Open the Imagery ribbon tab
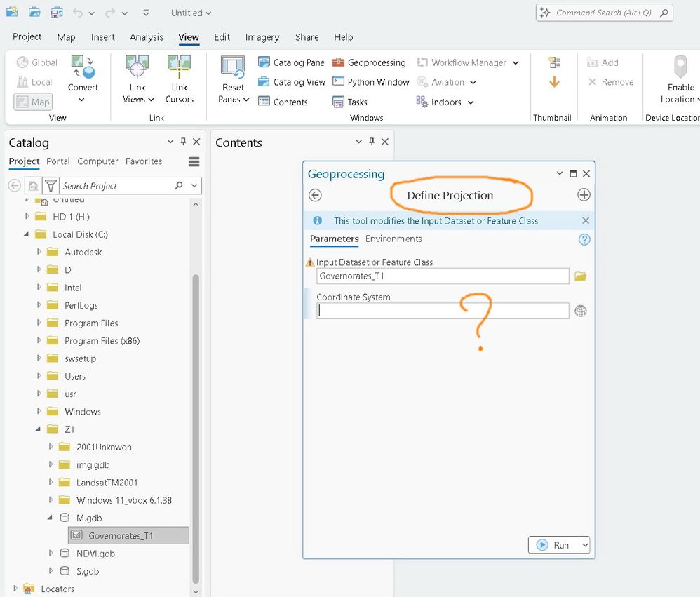 pos(262,37)
